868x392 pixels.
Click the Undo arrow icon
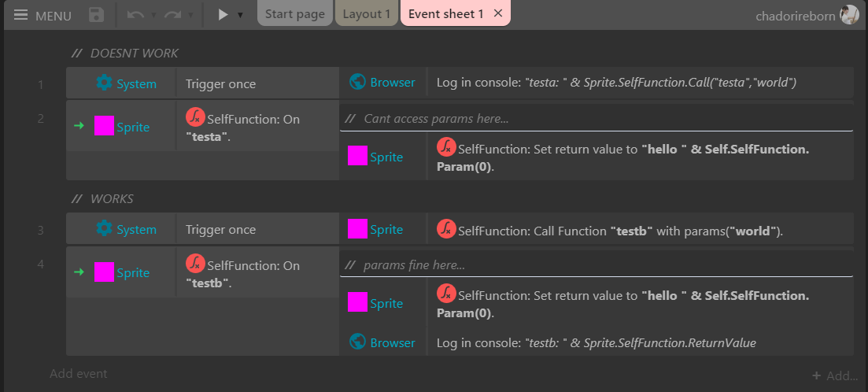pyautogui.click(x=135, y=15)
